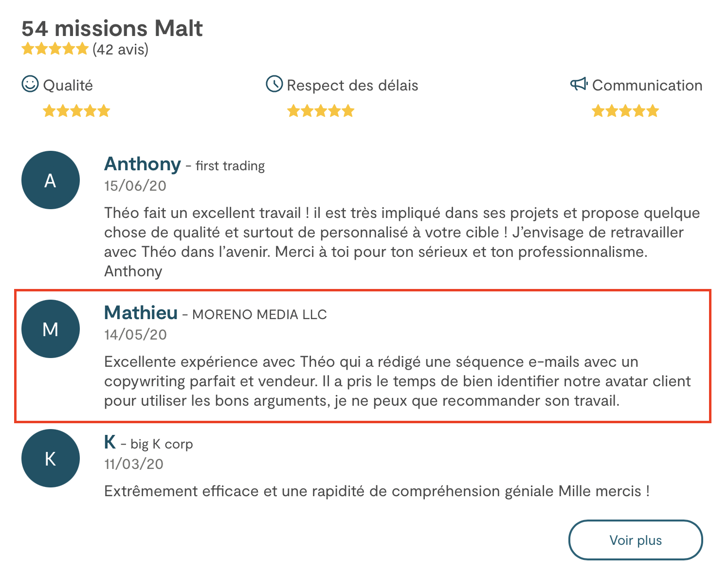The image size is (728, 575).
Task: Click the stars under Respect des délais
Action: [x=321, y=111]
